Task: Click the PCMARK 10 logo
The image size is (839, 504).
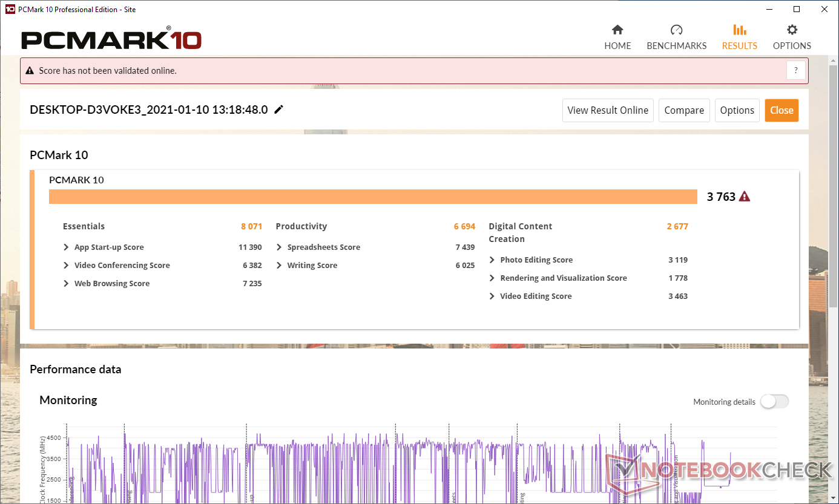Action: tap(111, 39)
